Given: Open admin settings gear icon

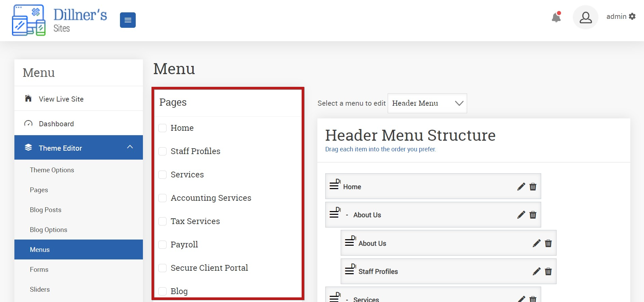Looking at the screenshot, I should [632, 16].
